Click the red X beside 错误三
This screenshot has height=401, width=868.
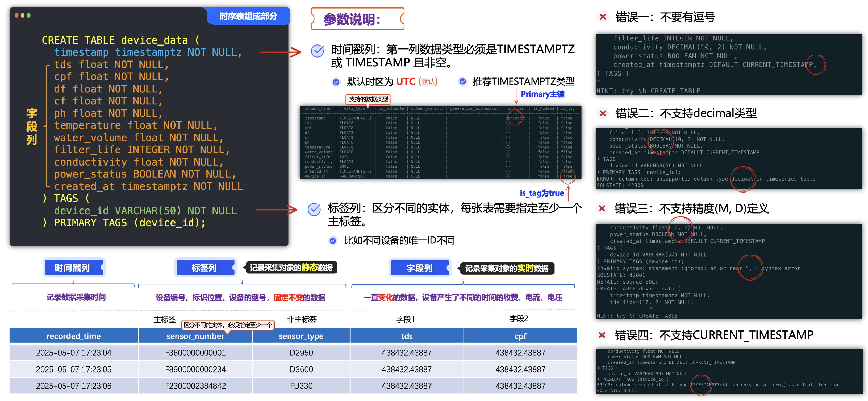pyautogui.click(x=602, y=208)
